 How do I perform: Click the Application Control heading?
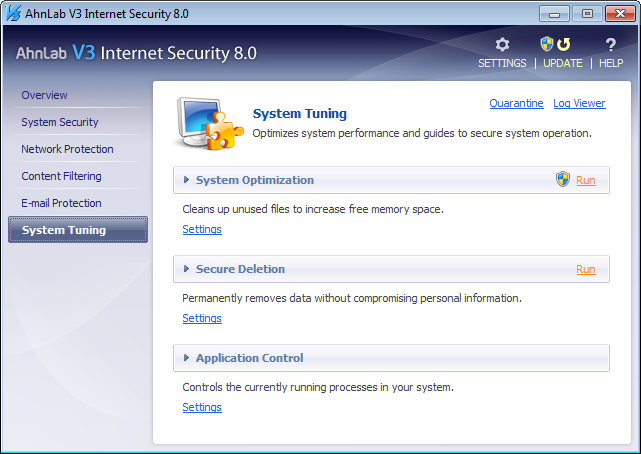[249, 358]
